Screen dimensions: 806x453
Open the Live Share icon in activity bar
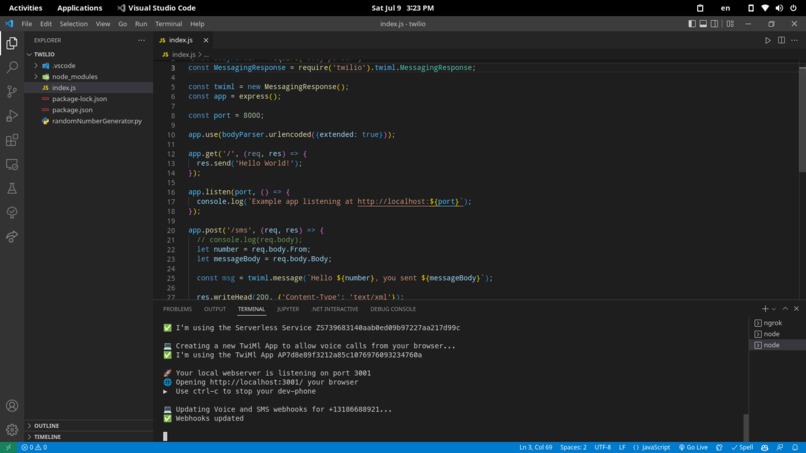click(12, 237)
